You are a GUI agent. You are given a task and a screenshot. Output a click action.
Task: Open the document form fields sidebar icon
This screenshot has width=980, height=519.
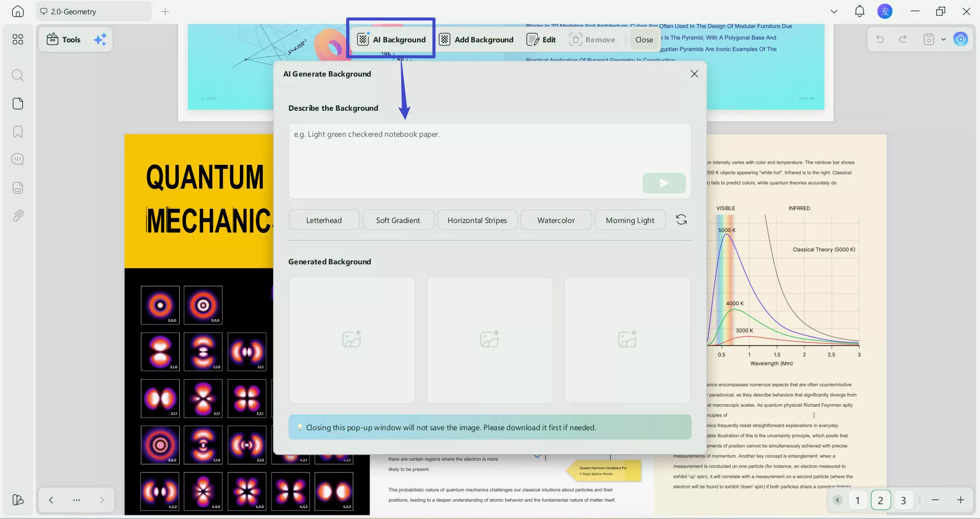[18, 188]
